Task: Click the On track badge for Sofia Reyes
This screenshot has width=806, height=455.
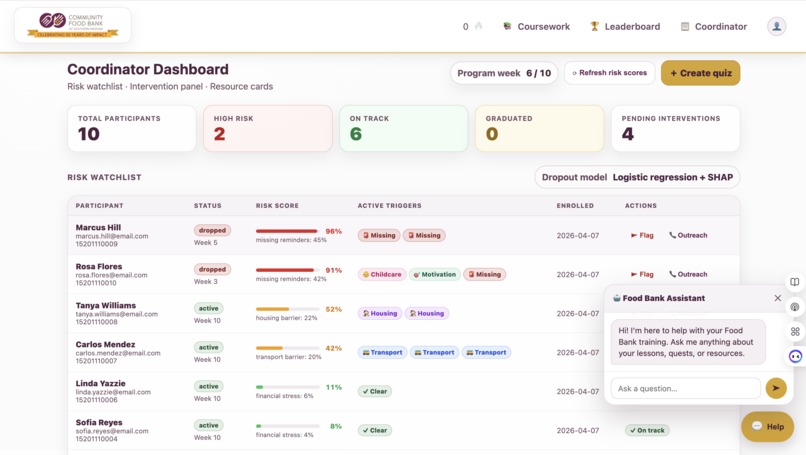Action: [647, 430]
